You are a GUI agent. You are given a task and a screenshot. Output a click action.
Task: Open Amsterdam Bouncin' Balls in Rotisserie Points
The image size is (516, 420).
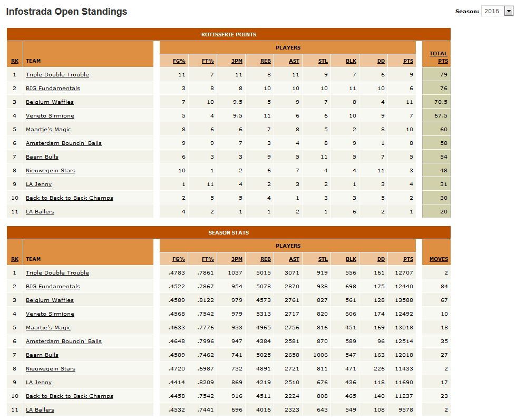(64, 143)
